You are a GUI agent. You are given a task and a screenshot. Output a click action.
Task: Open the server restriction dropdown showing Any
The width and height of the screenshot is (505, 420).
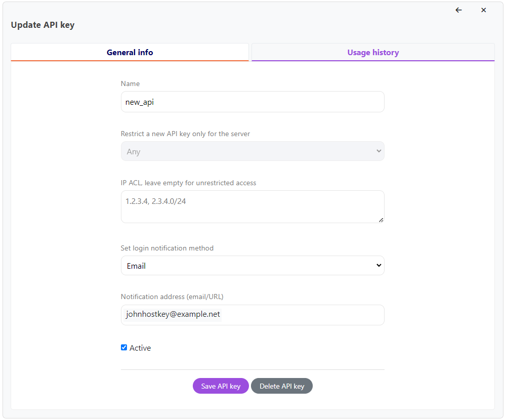tap(252, 151)
